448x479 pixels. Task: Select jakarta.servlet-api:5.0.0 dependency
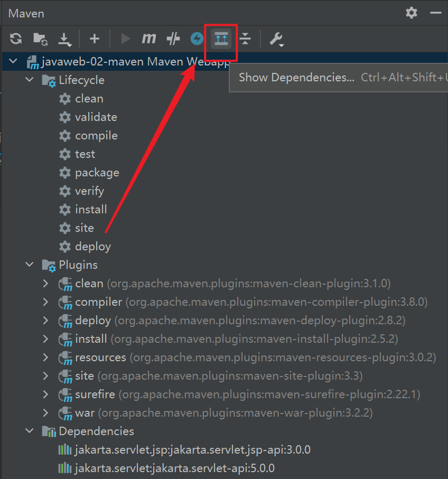point(174,468)
